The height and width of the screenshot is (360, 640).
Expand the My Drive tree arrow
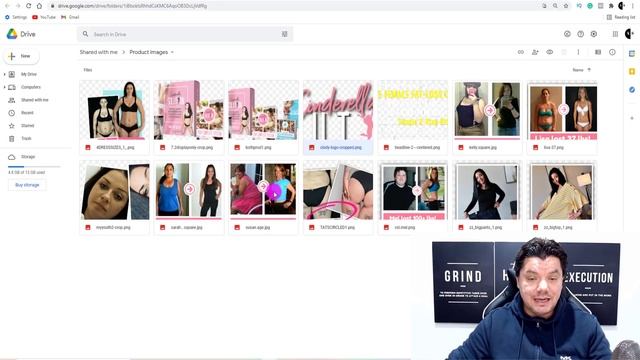(x=4, y=74)
